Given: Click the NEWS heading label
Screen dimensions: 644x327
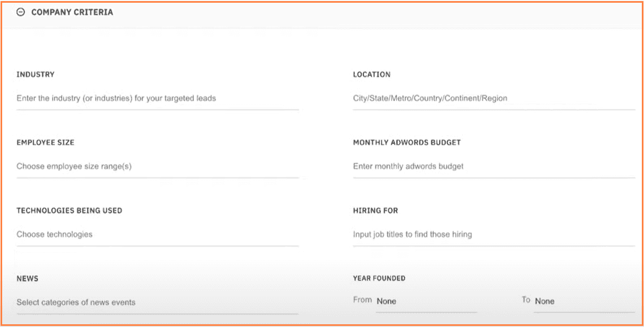Looking at the screenshot, I should coord(28,279).
